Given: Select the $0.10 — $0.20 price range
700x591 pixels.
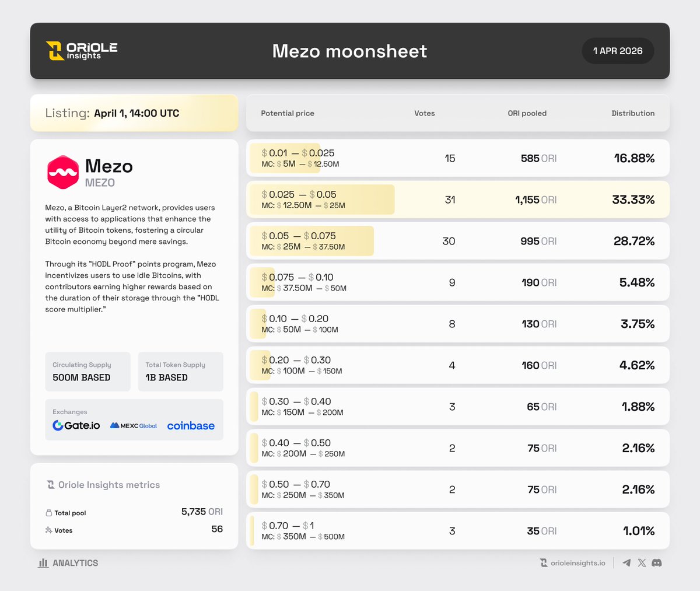Looking at the screenshot, I should 295,319.
